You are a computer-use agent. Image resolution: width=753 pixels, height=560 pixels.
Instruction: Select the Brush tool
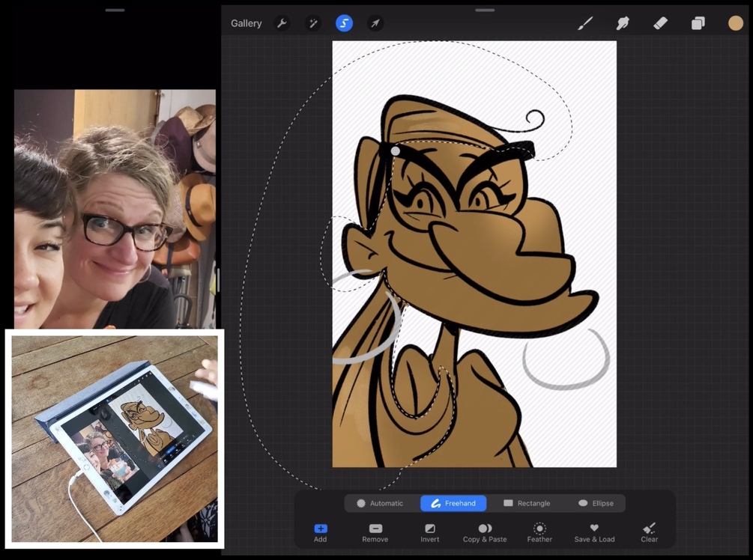click(585, 23)
